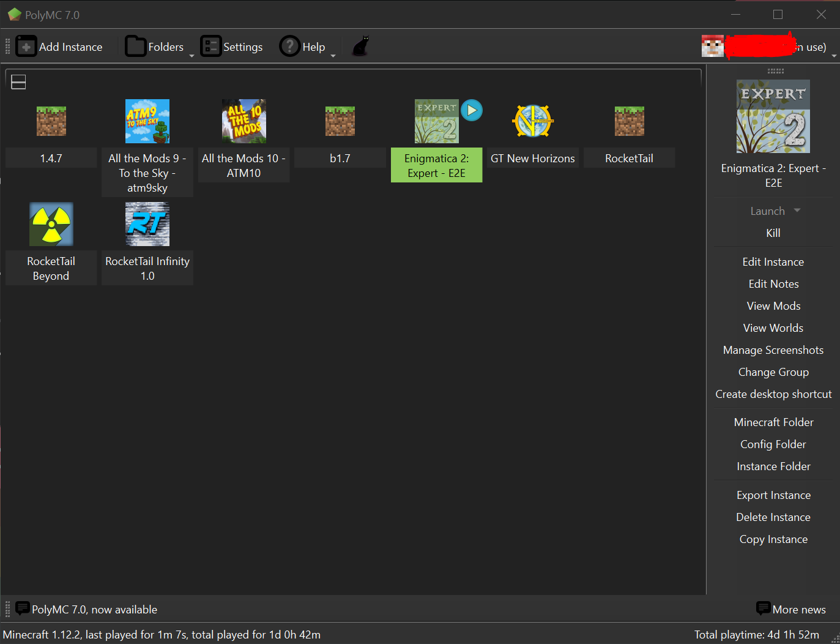Select the b1.7 grass block instance icon

coord(340,121)
